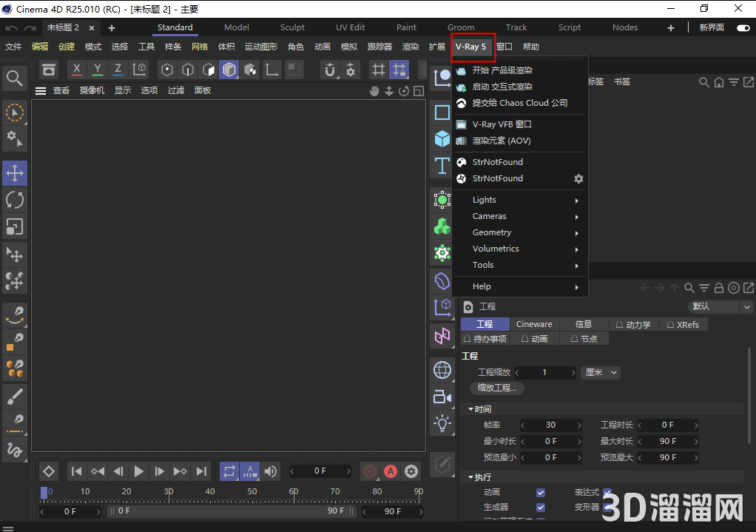
Task: Open the 厘米 unit dropdown
Action: (600, 372)
